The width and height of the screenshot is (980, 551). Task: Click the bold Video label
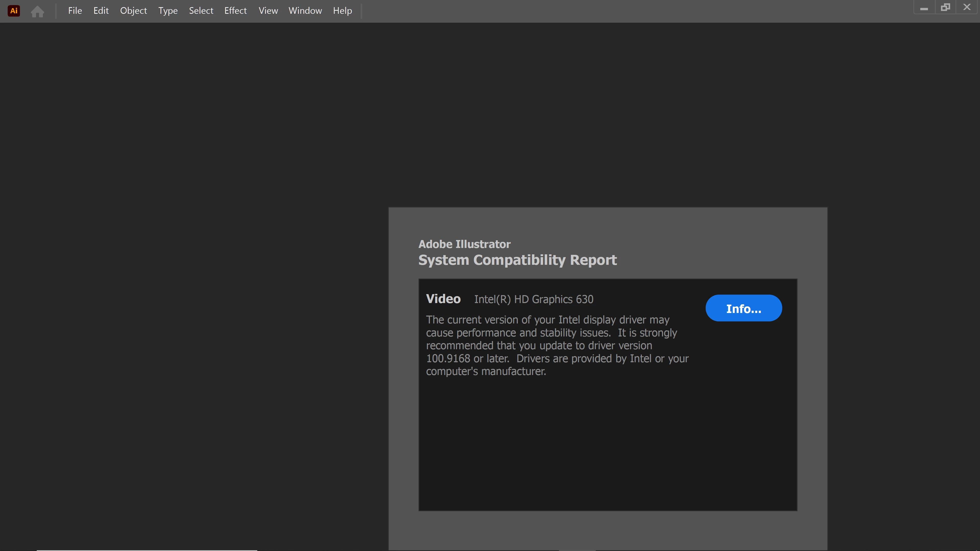click(443, 299)
